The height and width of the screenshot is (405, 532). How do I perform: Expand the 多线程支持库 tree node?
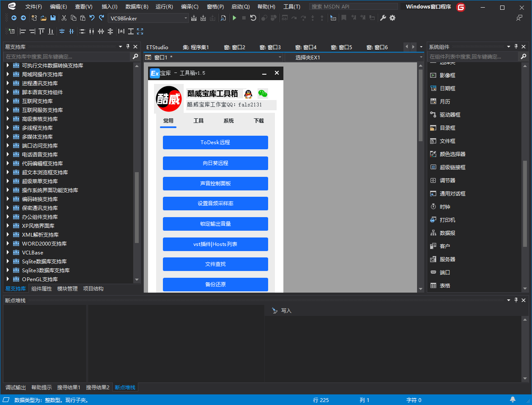click(x=8, y=128)
